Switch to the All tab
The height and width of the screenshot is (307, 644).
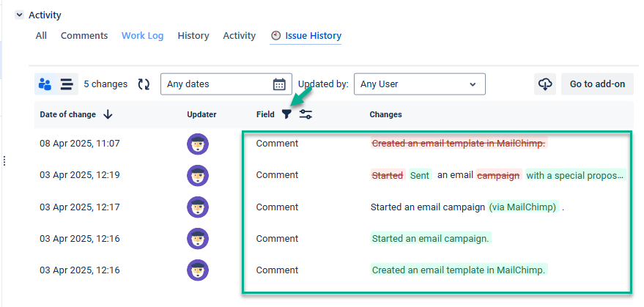(41, 36)
